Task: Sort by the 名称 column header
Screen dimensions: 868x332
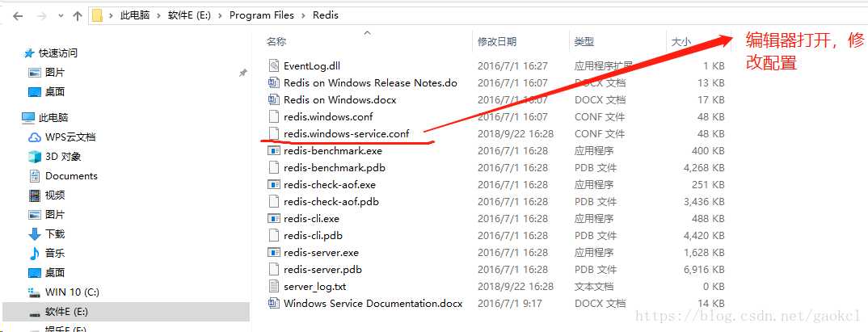Action: click(x=276, y=41)
